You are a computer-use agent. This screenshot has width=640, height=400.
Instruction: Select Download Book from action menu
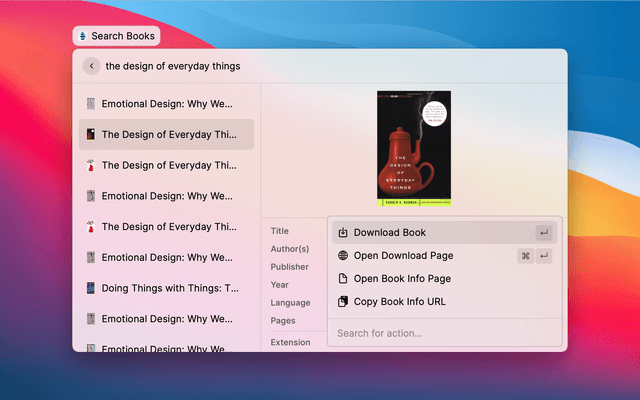click(x=390, y=233)
